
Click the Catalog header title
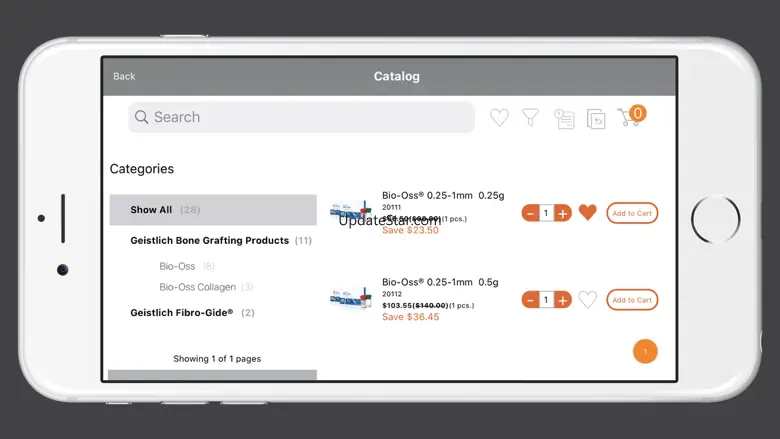coord(396,77)
